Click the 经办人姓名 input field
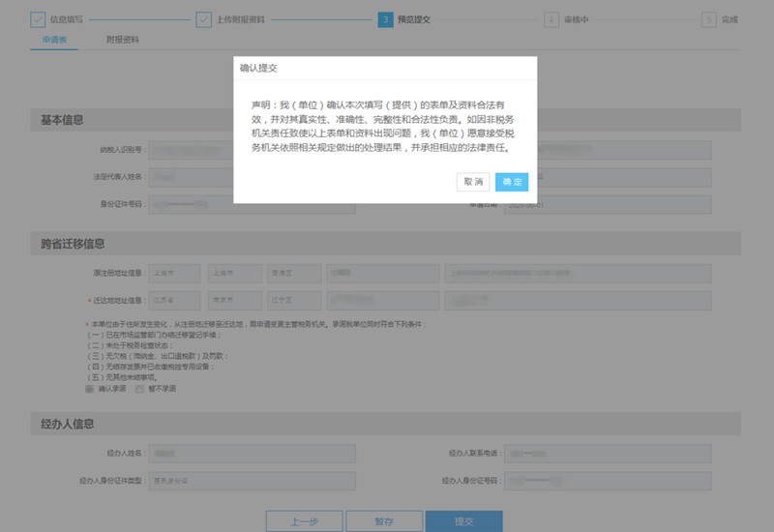This screenshot has height=532, width=774. click(x=252, y=454)
